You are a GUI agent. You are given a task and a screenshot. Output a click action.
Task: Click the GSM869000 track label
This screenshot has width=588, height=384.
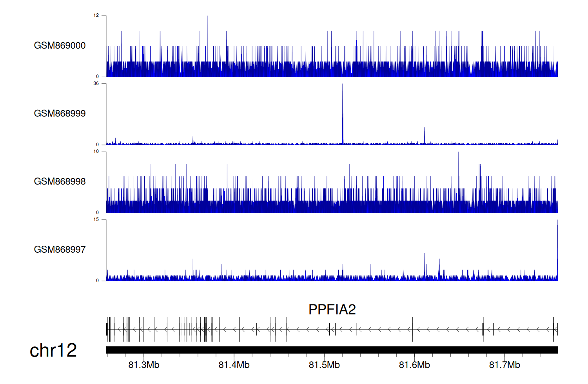click(60, 45)
